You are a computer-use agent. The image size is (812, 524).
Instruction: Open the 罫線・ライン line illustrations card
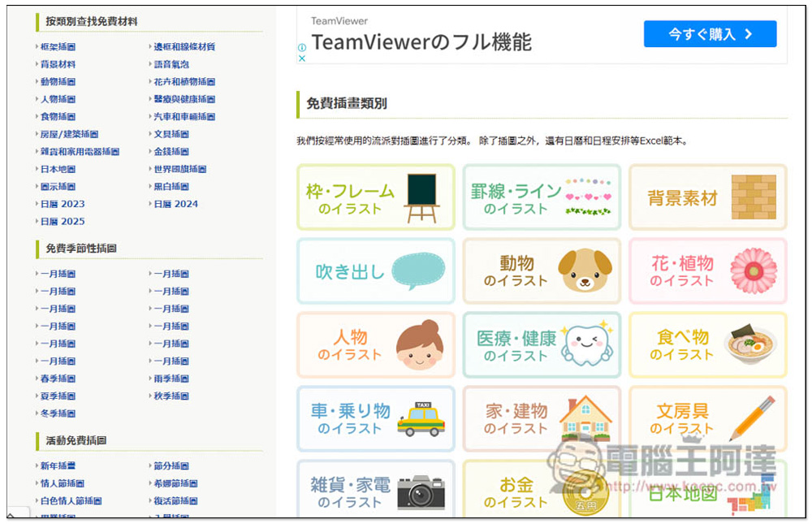tap(542, 197)
